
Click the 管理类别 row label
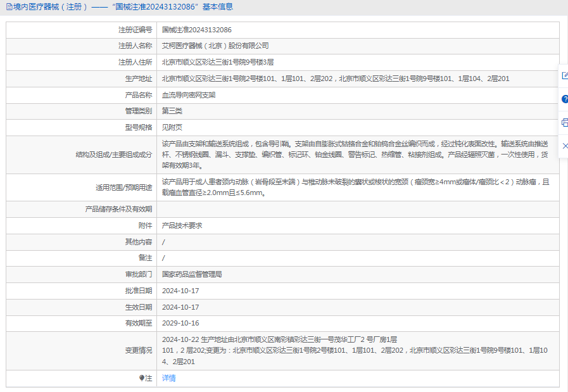[139, 111]
